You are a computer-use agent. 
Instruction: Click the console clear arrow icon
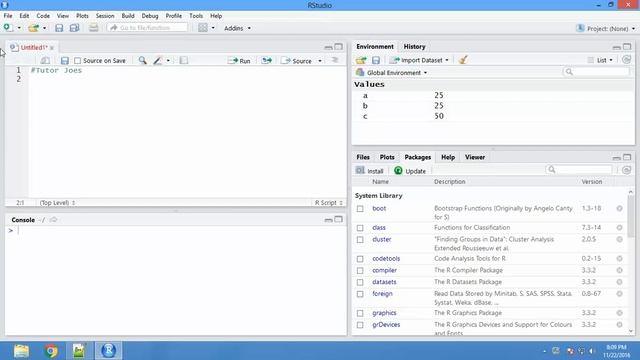tap(53, 220)
